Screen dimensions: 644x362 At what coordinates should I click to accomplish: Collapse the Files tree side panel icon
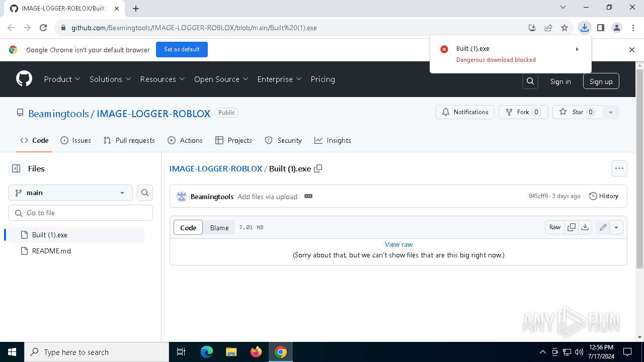click(16, 168)
